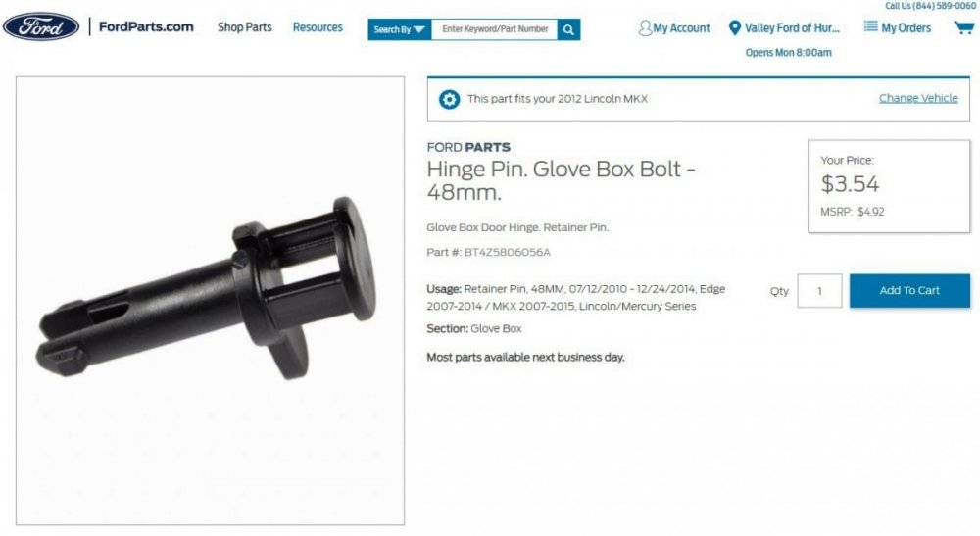The image size is (980, 536).
Task: Click the Ford oval logo
Action: (x=41, y=26)
